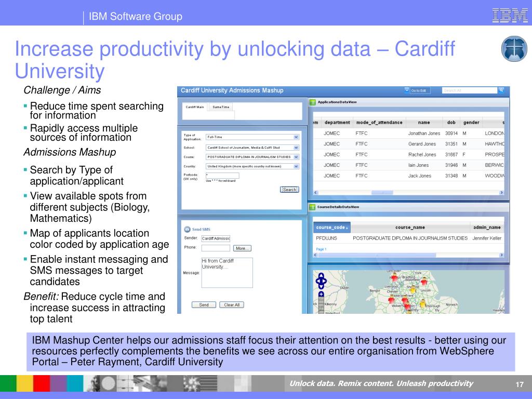Click the CourseDetailsDataView green widget icon

click(x=312, y=207)
